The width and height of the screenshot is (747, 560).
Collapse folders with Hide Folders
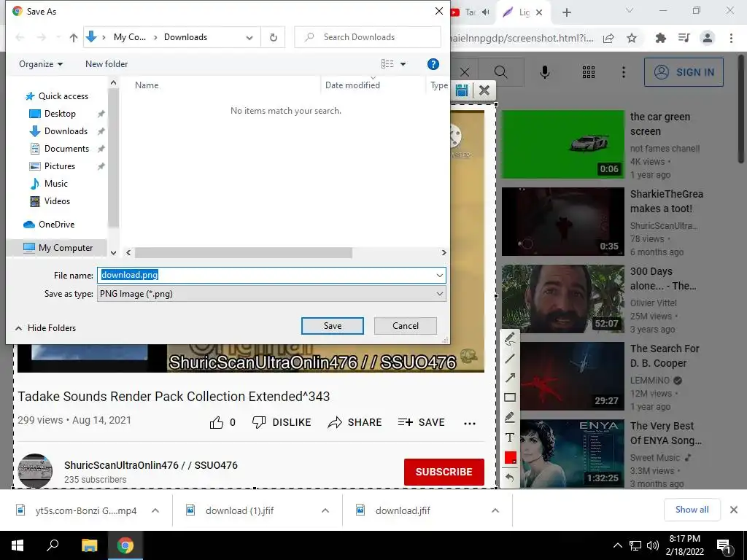tap(46, 327)
